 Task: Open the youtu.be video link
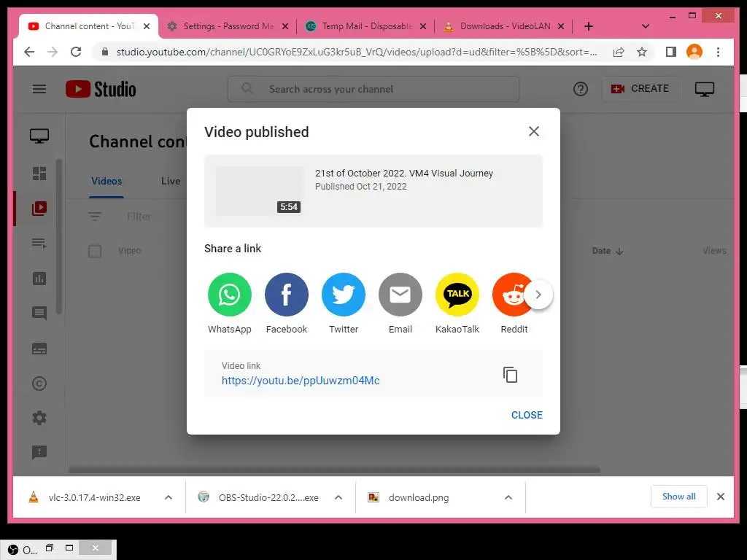click(x=301, y=381)
